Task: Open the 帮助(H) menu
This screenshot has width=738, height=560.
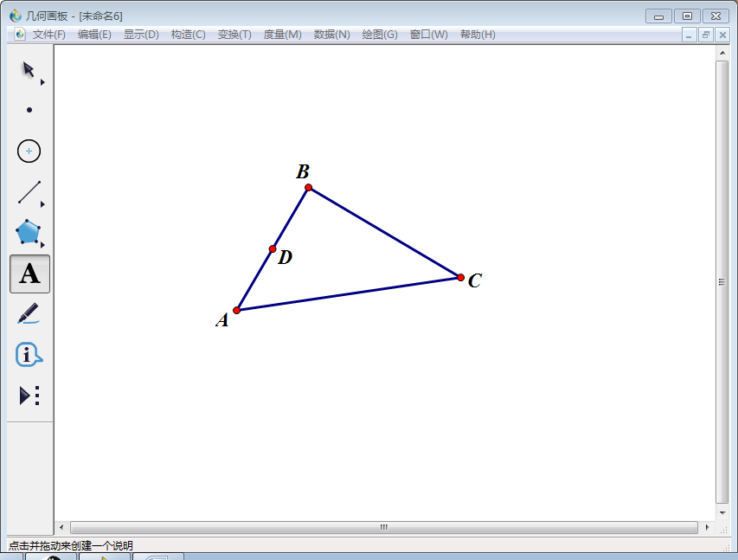Action: [x=478, y=35]
